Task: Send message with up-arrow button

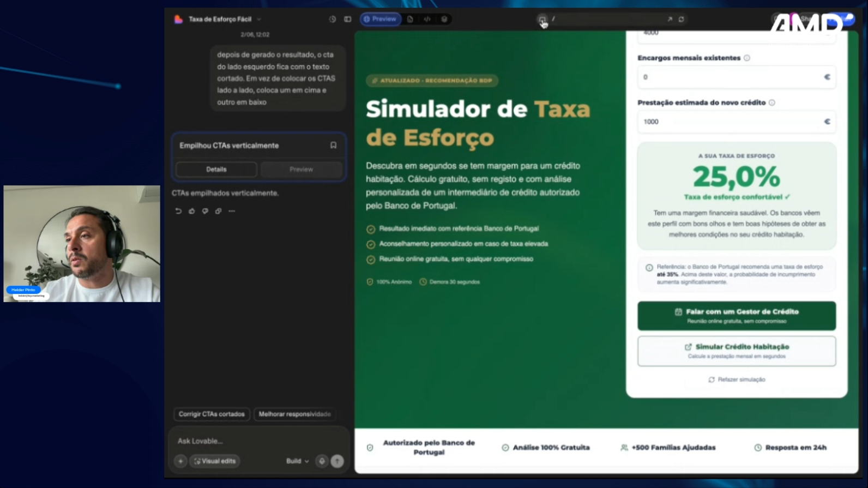Action: click(x=337, y=461)
